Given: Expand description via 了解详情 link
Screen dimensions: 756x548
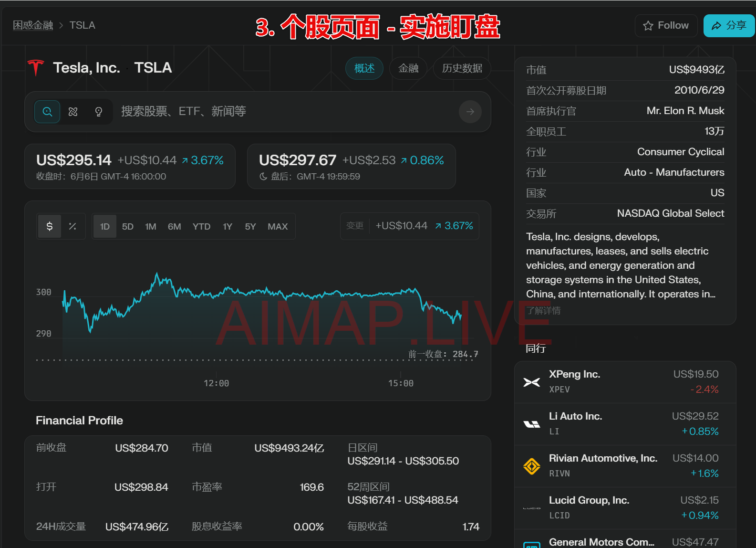Looking at the screenshot, I should pos(543,311).
